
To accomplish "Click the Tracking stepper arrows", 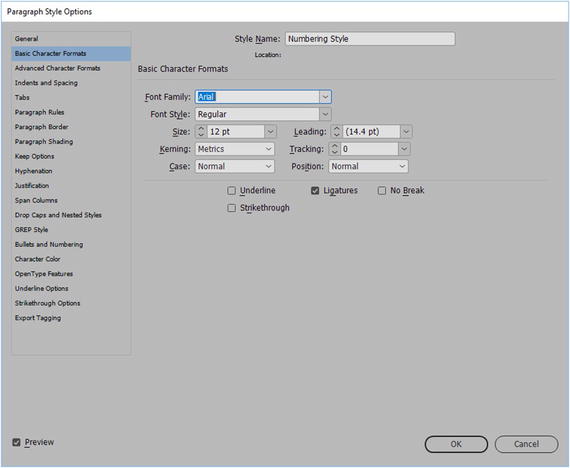I will pos(334,149).
